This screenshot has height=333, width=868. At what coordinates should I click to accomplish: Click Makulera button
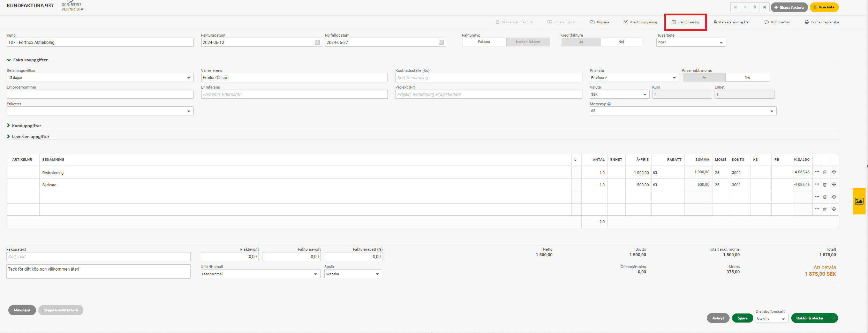[22, 310]
